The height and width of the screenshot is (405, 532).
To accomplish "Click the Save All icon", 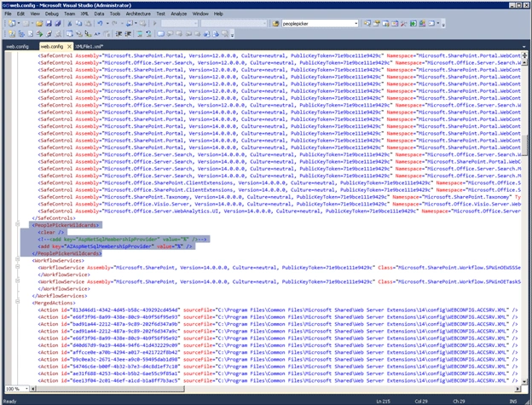I will coord(58,23).
